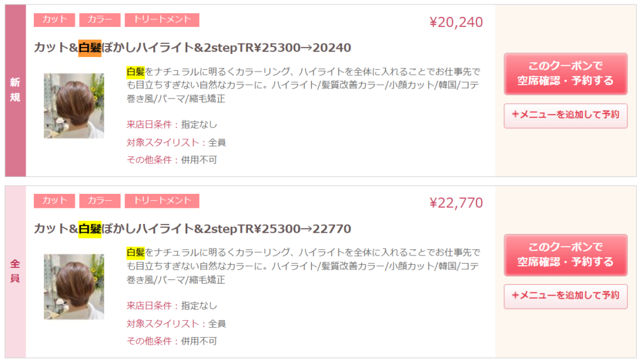Image resolution: width=643 pixels, height=364 pixels.
Task: Click the カット tag on the 新規 coupon
Action: click(x=55, y=20)
